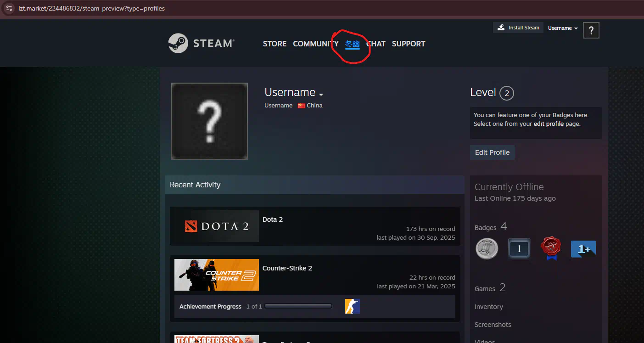The width and height of the screenshot is (644, 343).
Task: Click the Steam logo in header
Action: [x=201, y=43]
